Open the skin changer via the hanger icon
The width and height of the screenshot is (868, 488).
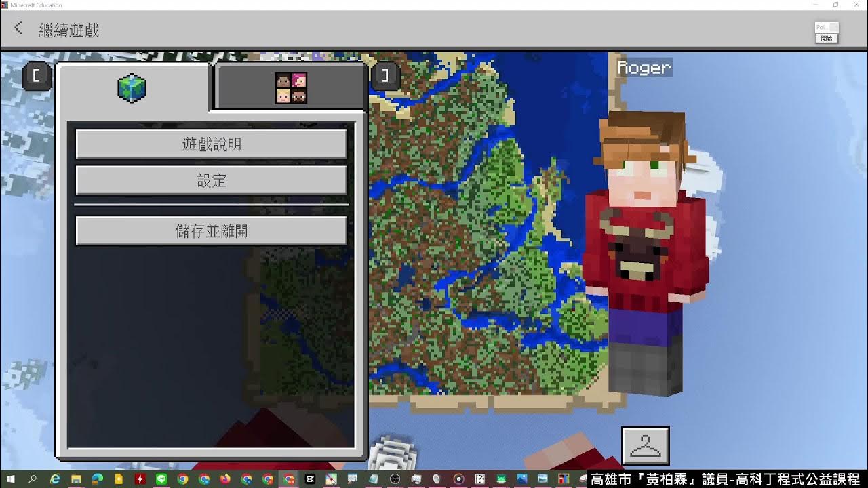[646, 446]
